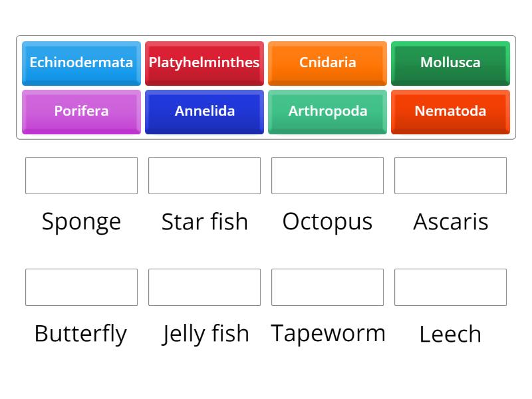Select the Porifera tile
Screen dimensions: 532x399
click(x=81, y=112)
